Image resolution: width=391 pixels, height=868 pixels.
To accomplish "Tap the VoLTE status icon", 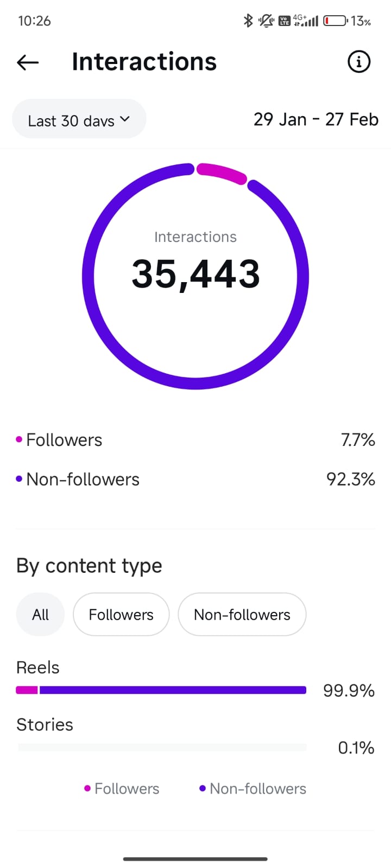I will tap(285, 21).
